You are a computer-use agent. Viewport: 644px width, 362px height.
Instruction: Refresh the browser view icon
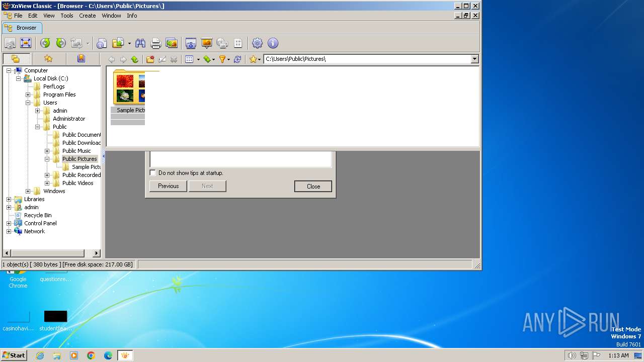(237, 59)
